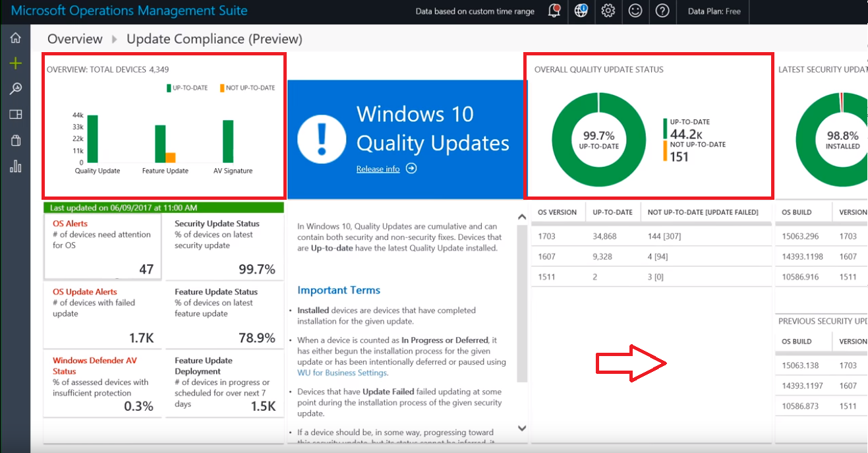Click the 3 [0] cell
This screenshot has width=868, height=453.
(656, 277)
